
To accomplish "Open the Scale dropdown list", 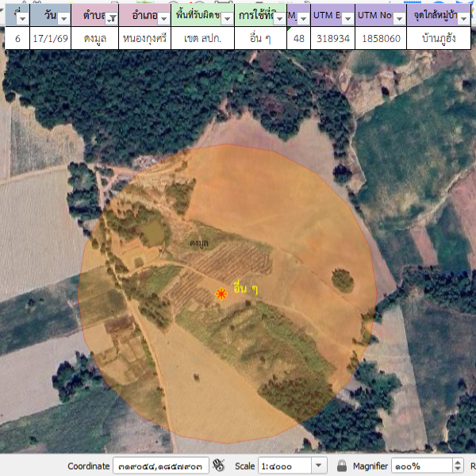I will pyautogui.click(x=319, y=466).
